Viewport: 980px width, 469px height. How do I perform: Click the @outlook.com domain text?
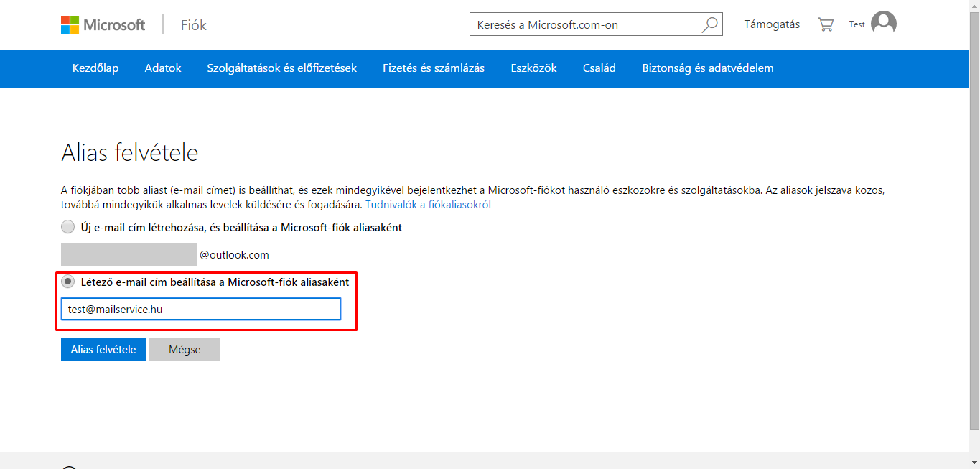[234, 255]
